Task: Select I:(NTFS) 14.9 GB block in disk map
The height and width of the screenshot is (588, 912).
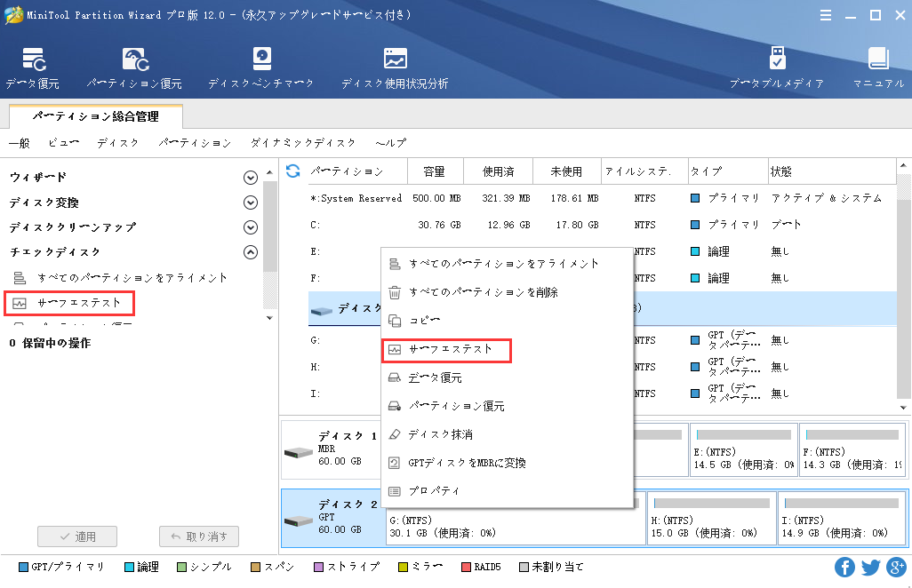Action: [x=842, y=519]
